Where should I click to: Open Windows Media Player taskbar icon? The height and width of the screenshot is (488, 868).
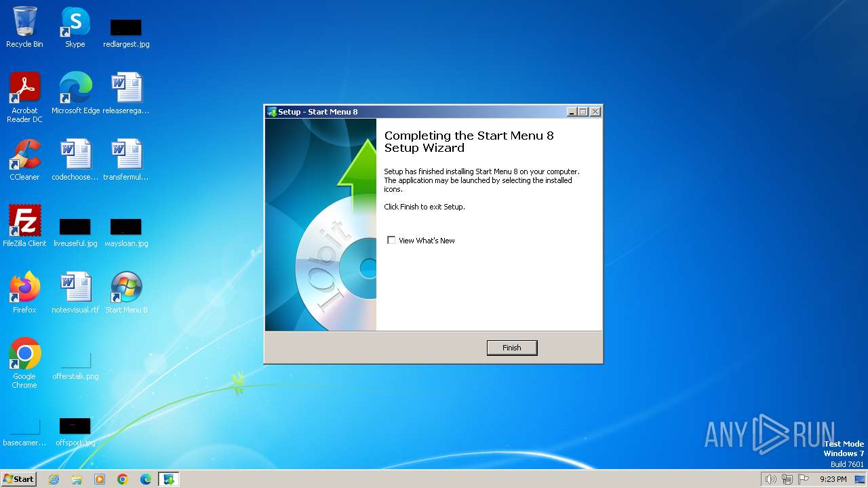tap(100, 479)
